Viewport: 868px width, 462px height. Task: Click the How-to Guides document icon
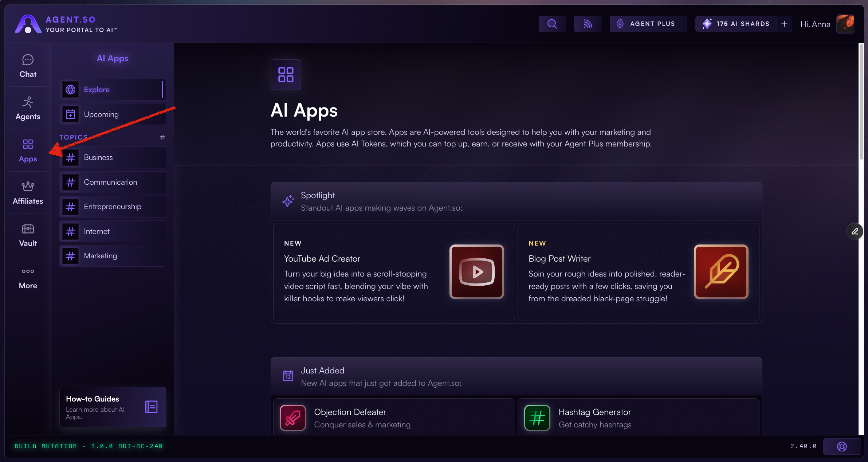coord(151,407)
